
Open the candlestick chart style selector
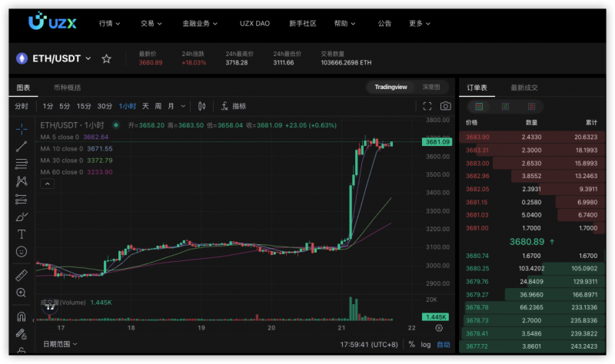tap(201, 106)
